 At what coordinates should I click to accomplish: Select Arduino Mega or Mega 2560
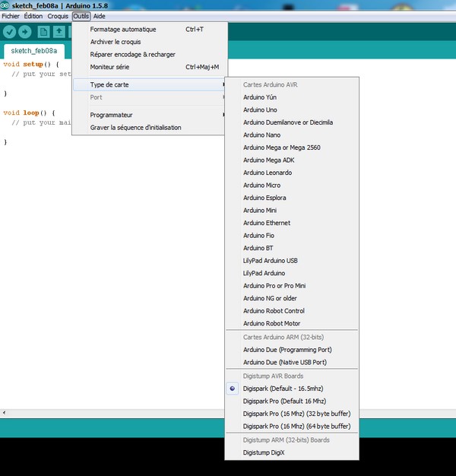[292, 148]
